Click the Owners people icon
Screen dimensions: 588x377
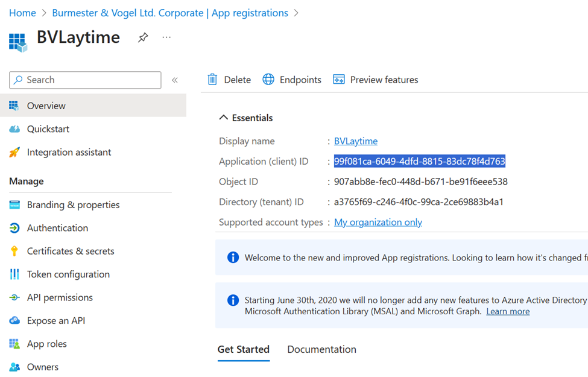14,367
